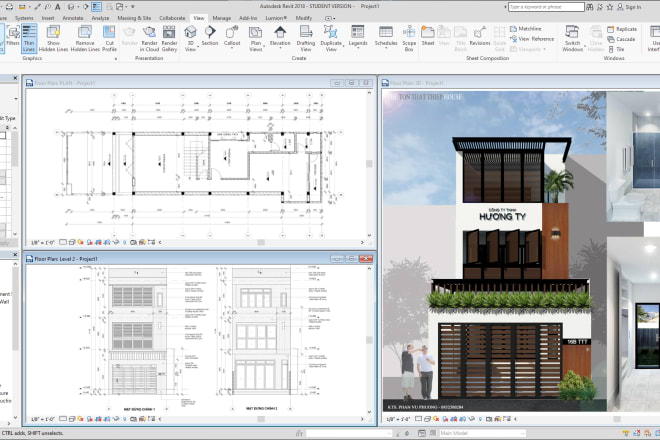Click view scale in PLAN window
Viewport: 660px width, 440px height.
point(43,243)
